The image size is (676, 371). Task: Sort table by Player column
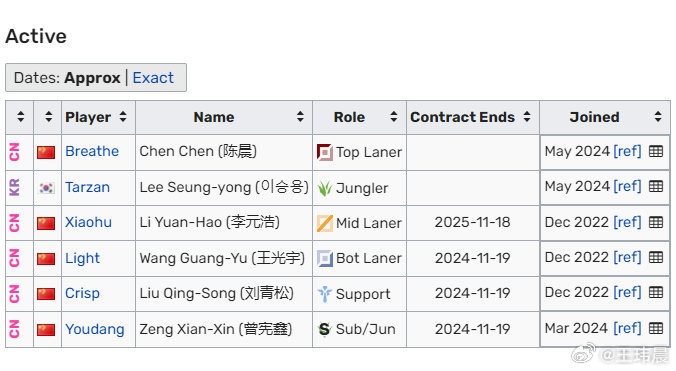(x=123, y=117)
